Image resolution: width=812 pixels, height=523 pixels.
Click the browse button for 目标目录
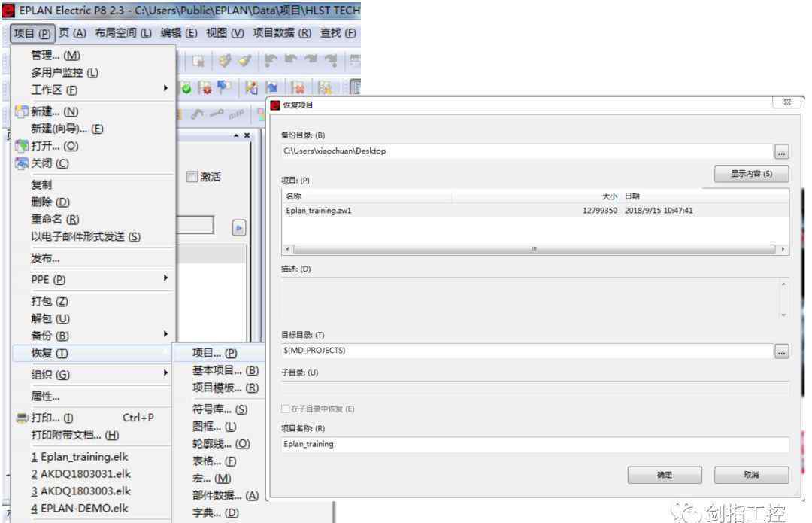(781, 351)
